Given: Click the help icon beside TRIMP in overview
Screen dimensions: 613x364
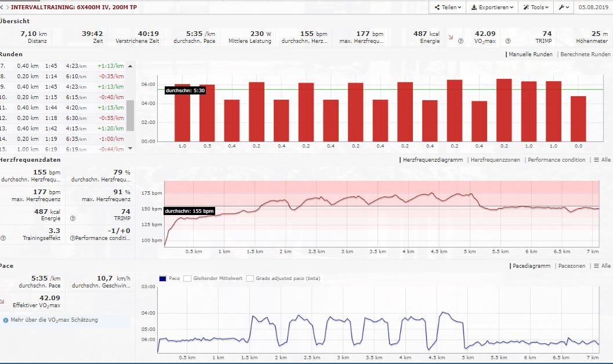Looking at the screenshot, I should tap(508, 41).
